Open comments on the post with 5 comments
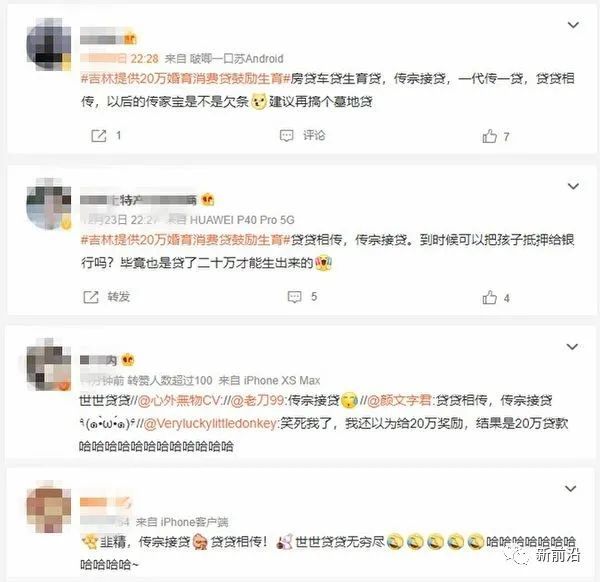 (x=294, y=297)
